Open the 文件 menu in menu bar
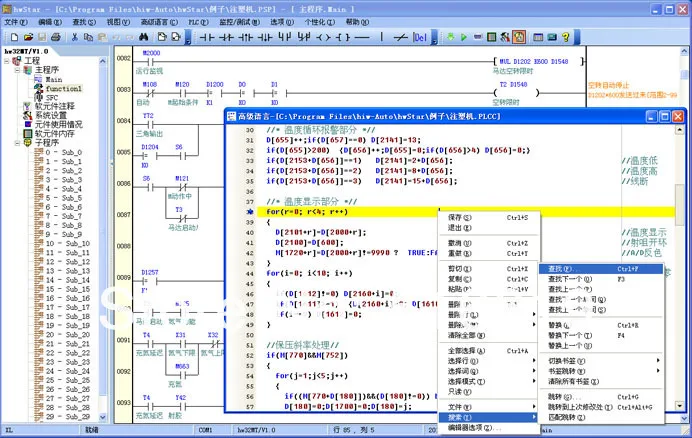This screenshot has width=692, height=438. pos(15,22)
